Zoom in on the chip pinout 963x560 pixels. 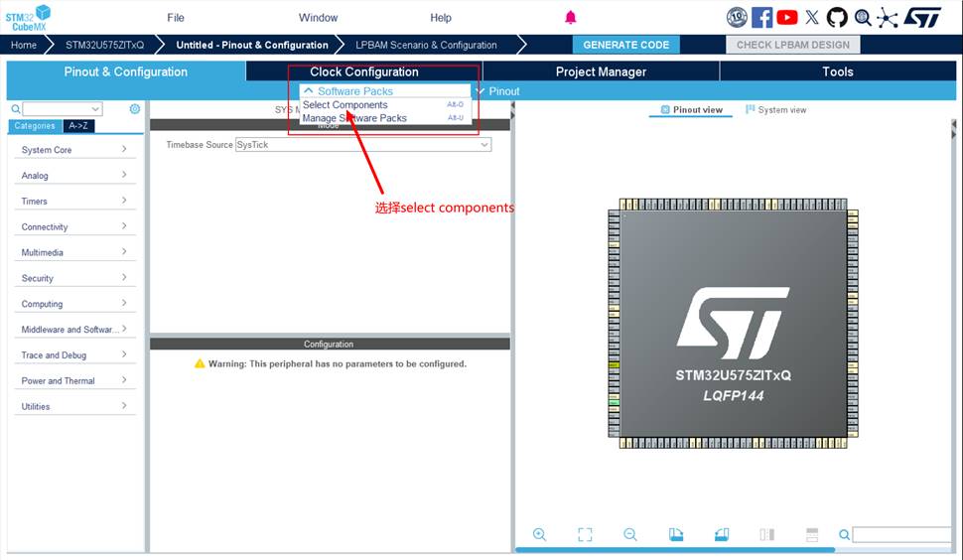[x=539, y=534]
